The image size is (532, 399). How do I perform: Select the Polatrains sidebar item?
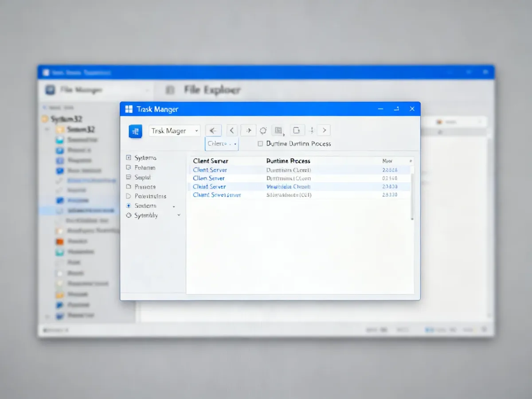coord(146,196)
